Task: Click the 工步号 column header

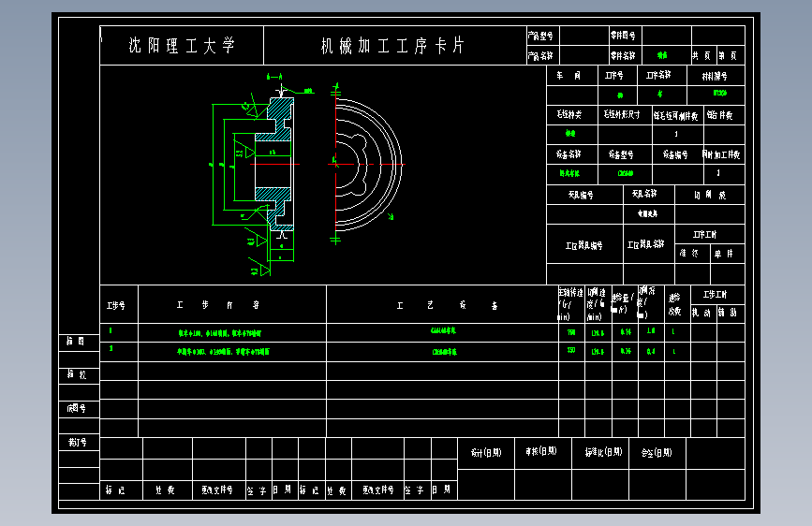Action: tap(119, 305)
